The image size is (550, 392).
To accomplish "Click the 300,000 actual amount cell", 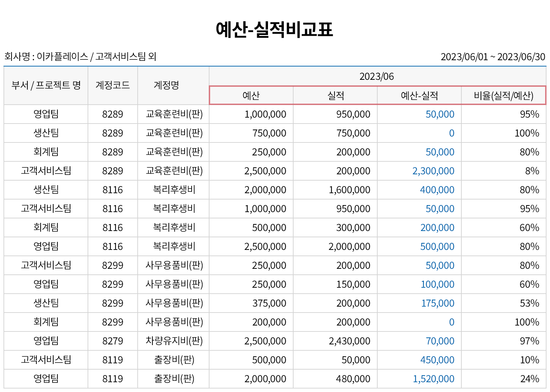I will (x=336, y=227).
